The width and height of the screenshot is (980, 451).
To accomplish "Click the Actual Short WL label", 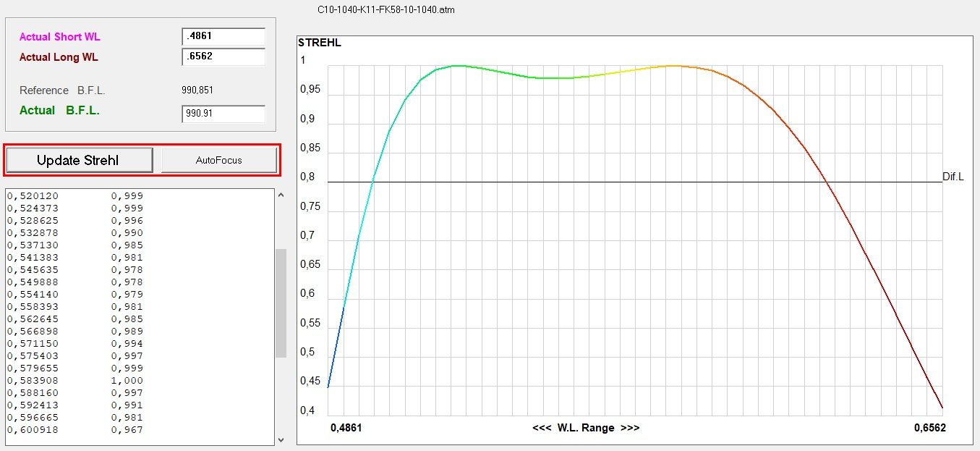I will pos(60,36).
